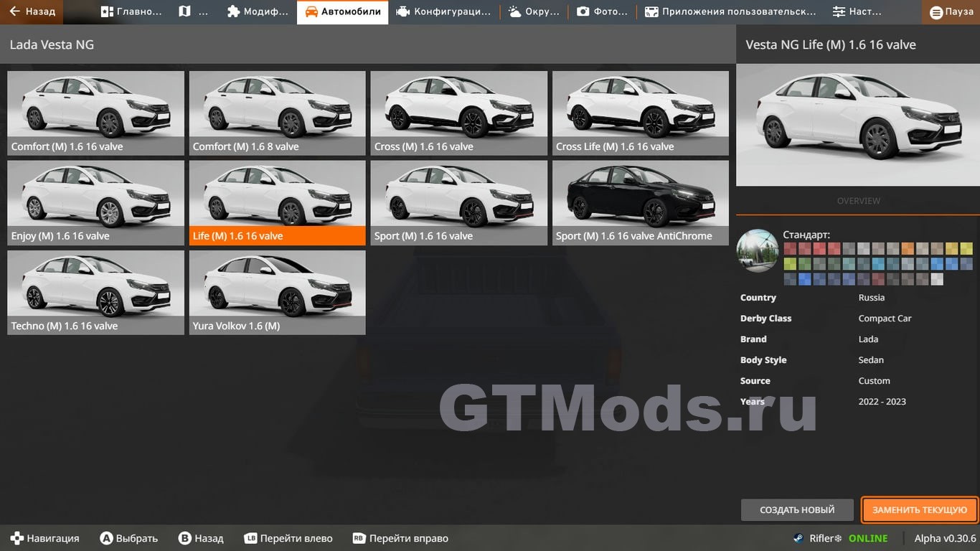Click the Derby Class value Compact Car
Image resolution: width=980 pixels, height=551 pixels.
coord(885,319)
